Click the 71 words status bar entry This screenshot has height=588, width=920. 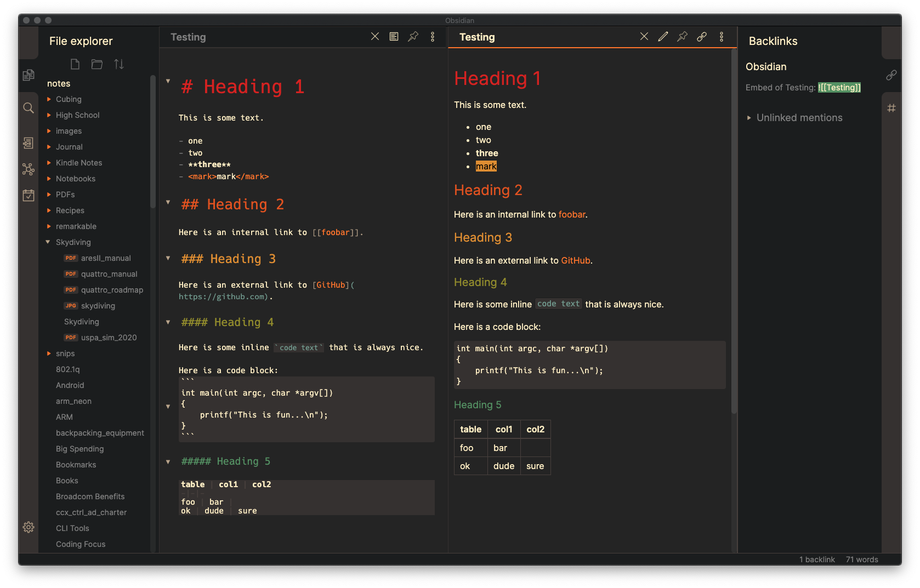pyautogui.click(x=862, y=560)
